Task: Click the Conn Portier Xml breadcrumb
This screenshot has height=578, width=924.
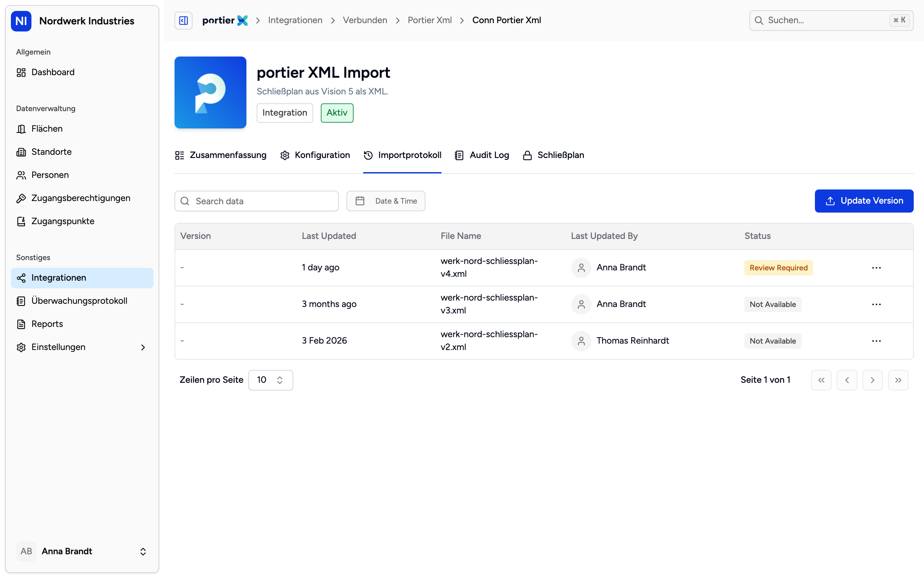Action: click(507, 20)
